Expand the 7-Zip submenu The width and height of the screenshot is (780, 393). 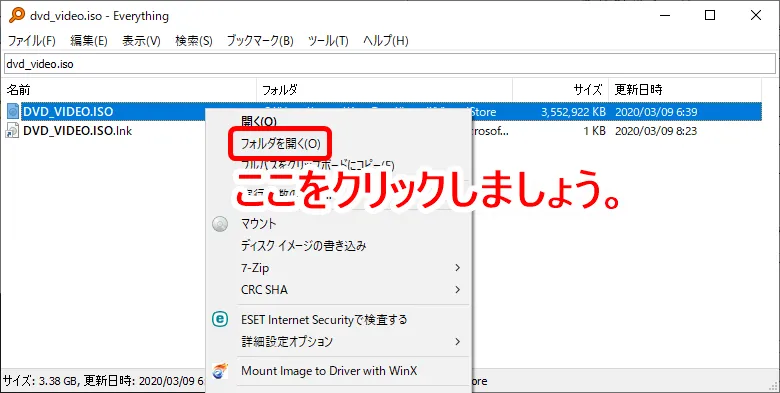pos(338,268)
